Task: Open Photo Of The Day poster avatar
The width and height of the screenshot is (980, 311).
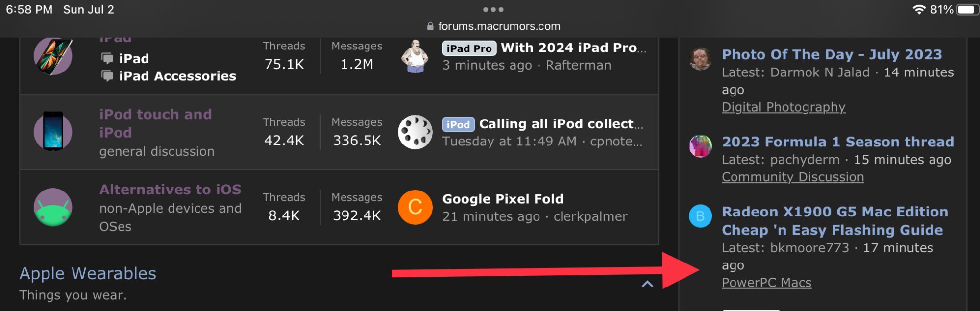Action: point(700,59)
